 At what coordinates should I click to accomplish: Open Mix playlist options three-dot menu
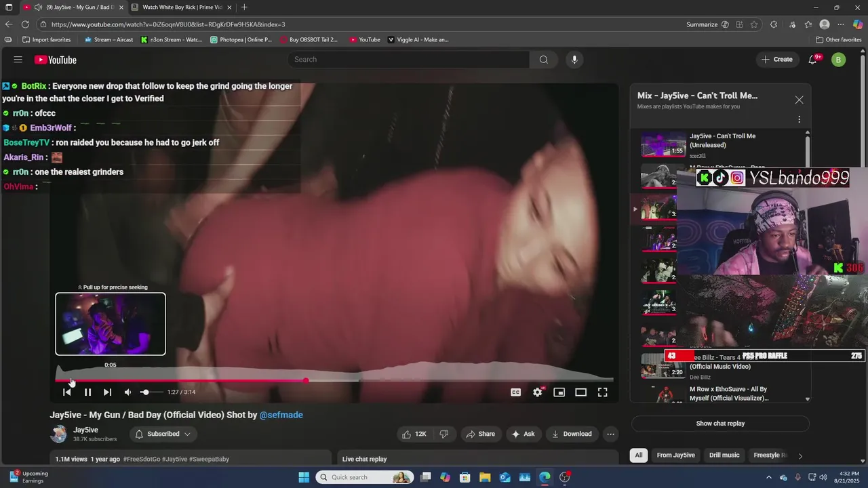tap(799, 119)
